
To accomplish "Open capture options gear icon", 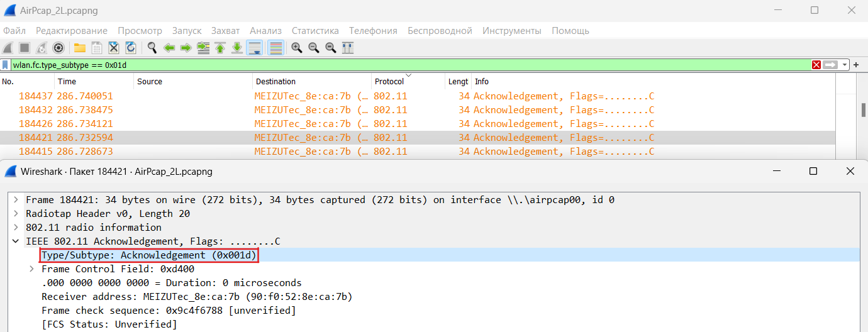I will click(58, 48).
